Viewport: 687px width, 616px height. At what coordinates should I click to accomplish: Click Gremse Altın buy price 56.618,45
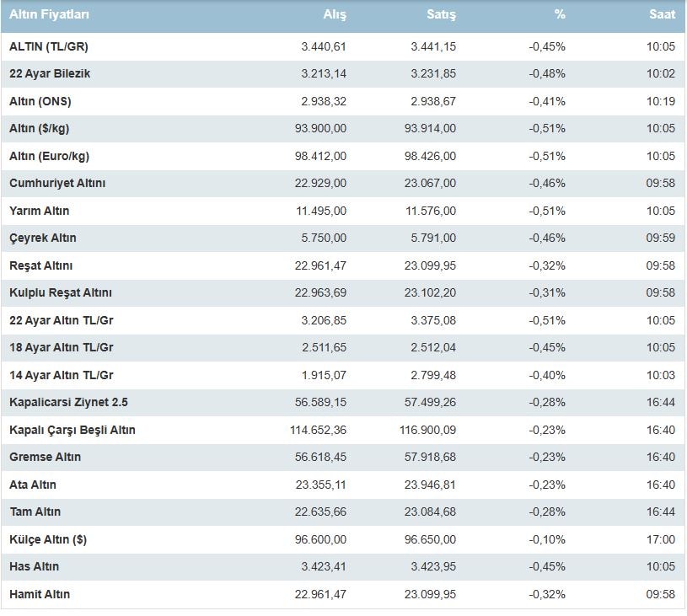pos(320,457)
